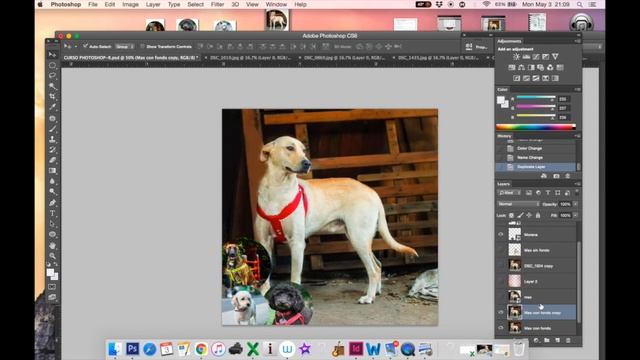640x360 pixels.
Task: Show the DSC_1604 copy layer eye box
Action: tap(501, 266)
